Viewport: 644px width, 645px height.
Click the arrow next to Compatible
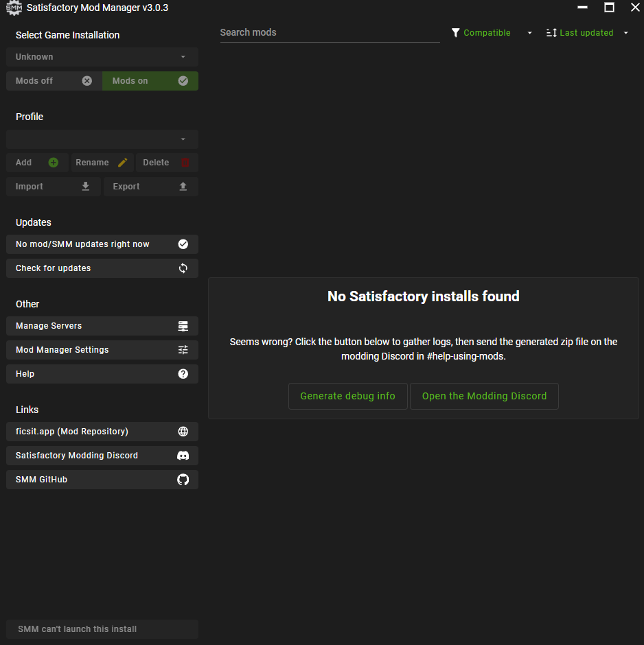(529, 33)
